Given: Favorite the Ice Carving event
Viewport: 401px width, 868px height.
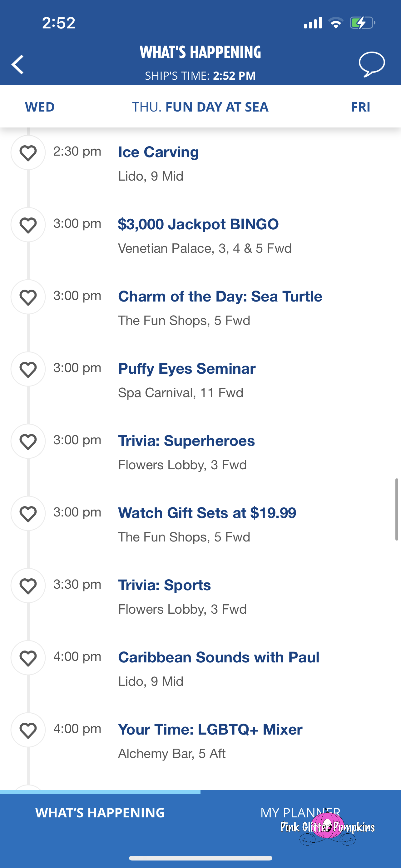Looking at the screenshot, I should (28, 153).
